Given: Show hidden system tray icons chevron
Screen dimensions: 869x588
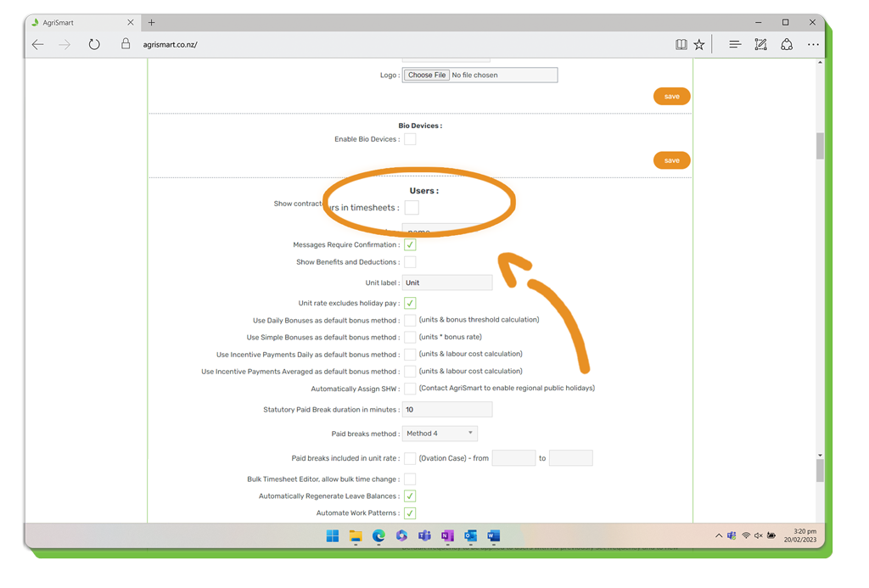Looking at the screenshot, I should click(x=718, y=536).
